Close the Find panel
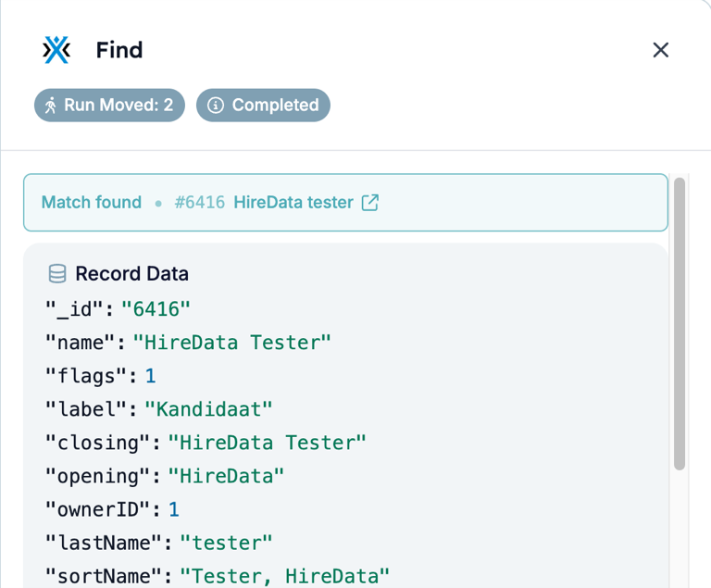The height and width of the screenshot is (588, 711). click(660, 50)
